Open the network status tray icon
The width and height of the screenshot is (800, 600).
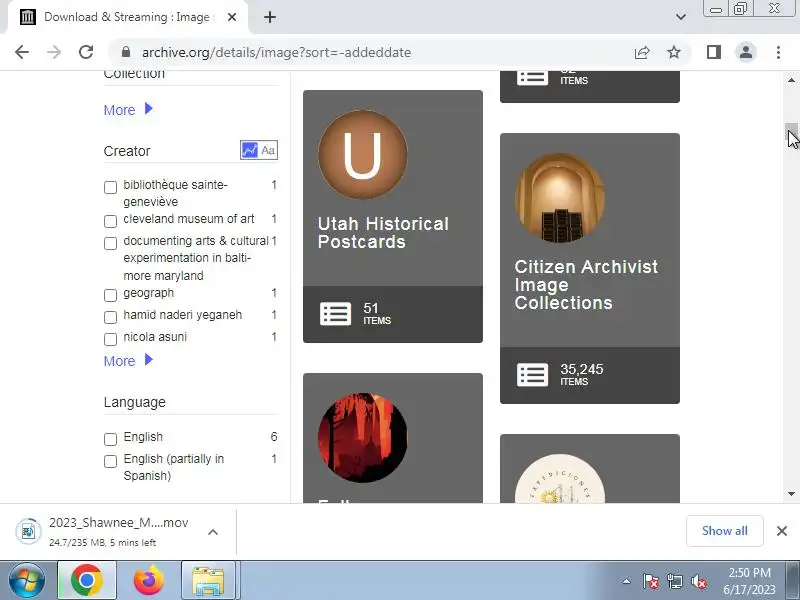tap(674, 581)
